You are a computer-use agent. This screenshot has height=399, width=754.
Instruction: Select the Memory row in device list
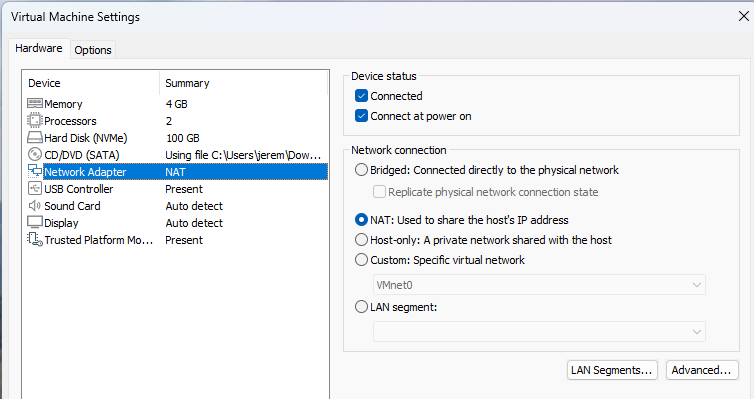[177, 104]
